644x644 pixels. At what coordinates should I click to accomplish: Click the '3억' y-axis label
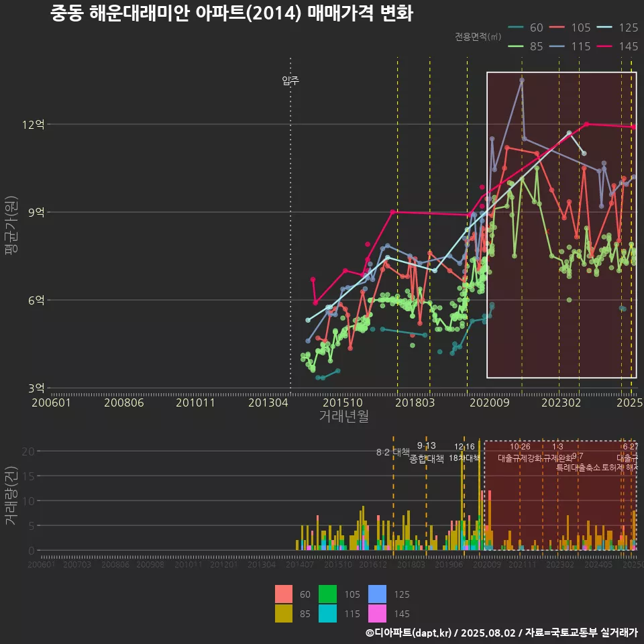point(36,388)
